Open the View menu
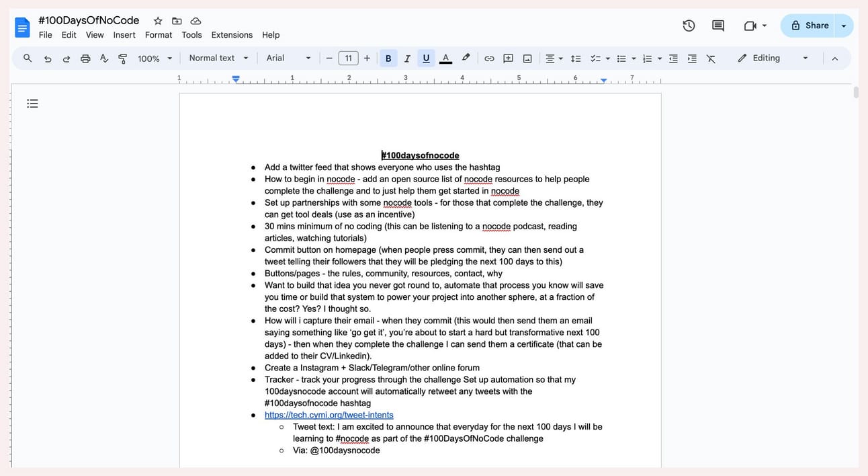Screen dimensions: 868x476 pos(95,35)
